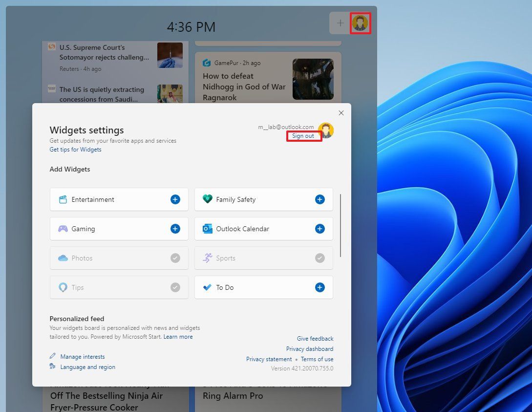Add the Outlook Calendar widget
The image size is (532, 412).
(x=319, y=229)
